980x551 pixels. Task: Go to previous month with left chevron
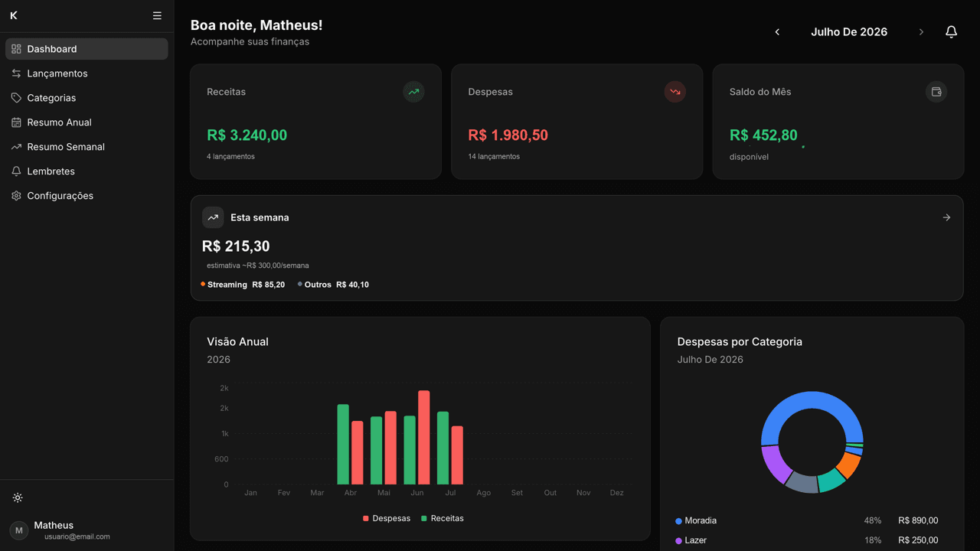coord(777,31)
